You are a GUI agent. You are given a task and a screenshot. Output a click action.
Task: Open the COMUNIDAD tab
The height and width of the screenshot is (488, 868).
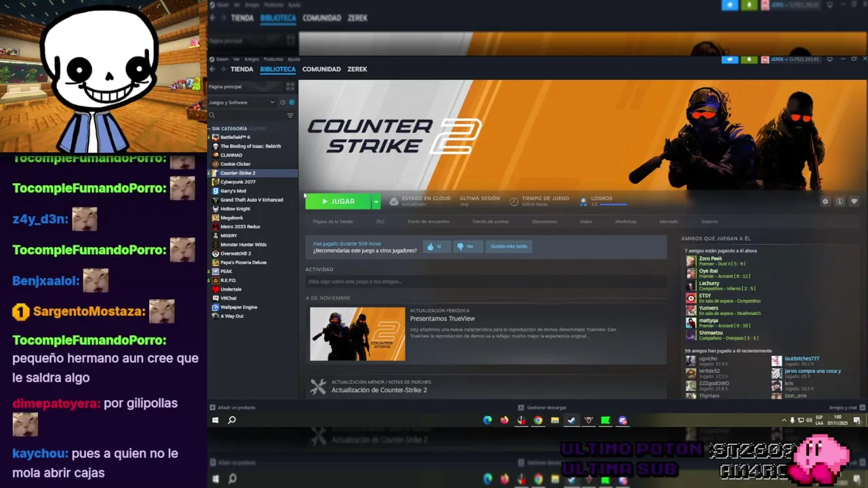pos(321,69)
